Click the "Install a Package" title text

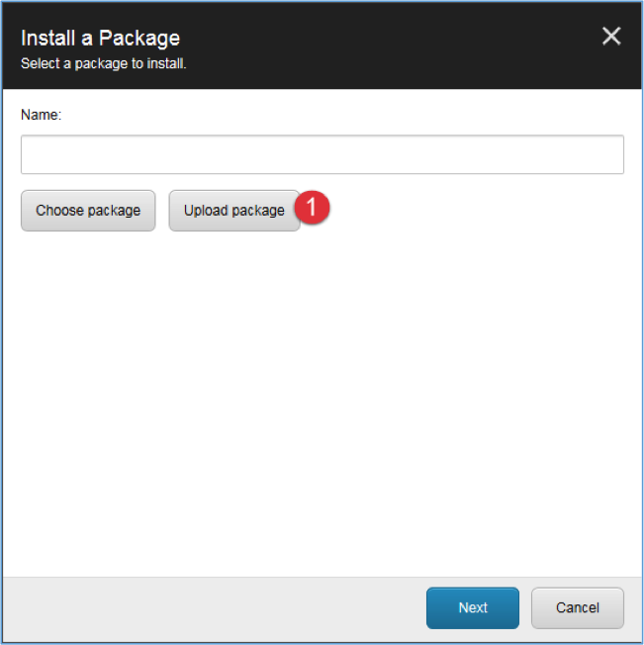pyautogui.click(x=100, y=39)
